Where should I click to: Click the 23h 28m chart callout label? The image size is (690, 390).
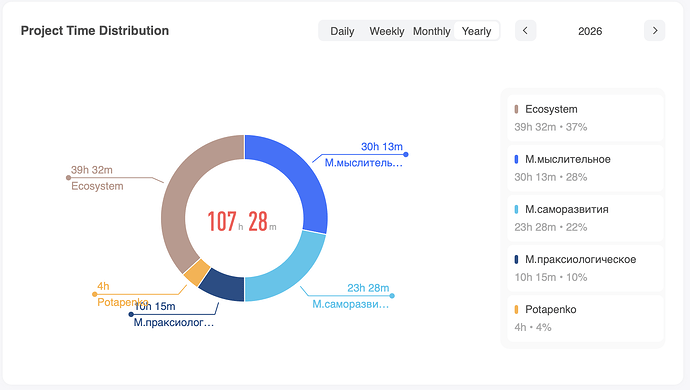(368, 288)
